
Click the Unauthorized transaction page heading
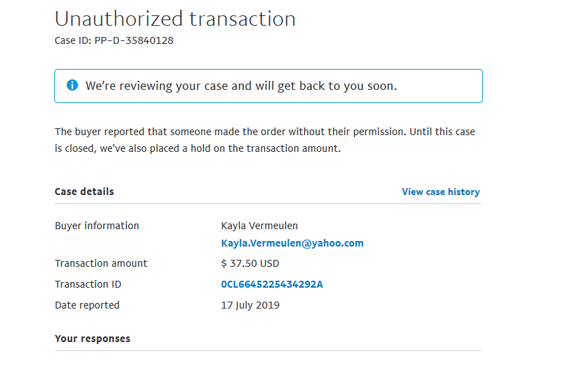point(175,19)
